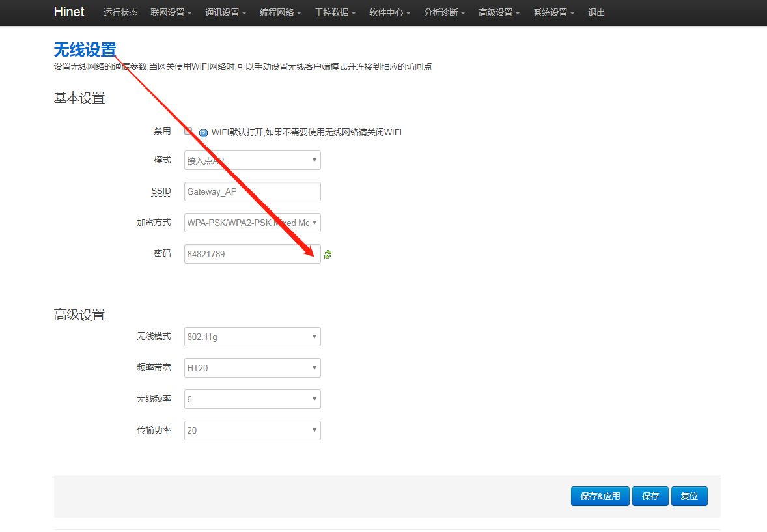Expand the 传输功率 dropdown
767x532 pixels.
[252, 430]
